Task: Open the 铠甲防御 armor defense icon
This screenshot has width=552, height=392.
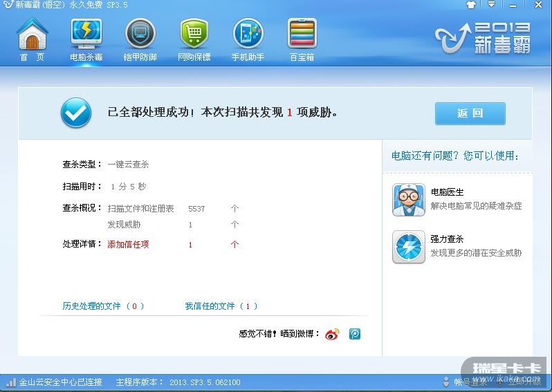Action: click(x=140, y=34)
